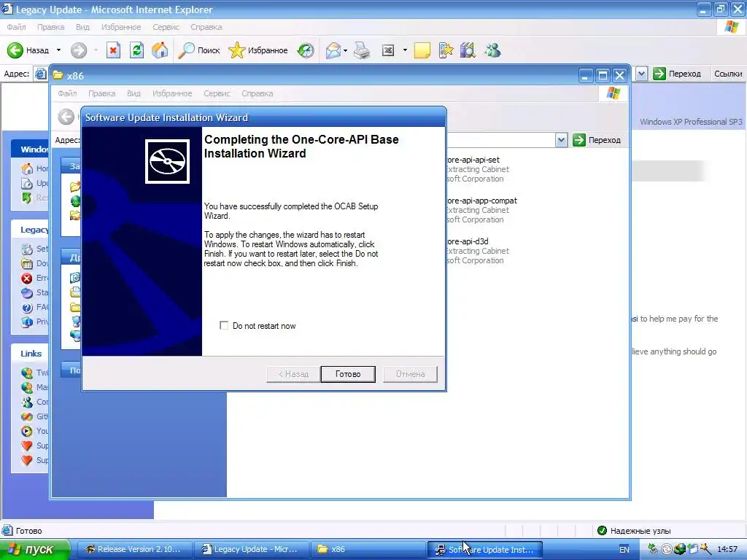747x560 pixels.
Task: Switch to Release Version 2.10 taskbar item
Action: point(134,549)
